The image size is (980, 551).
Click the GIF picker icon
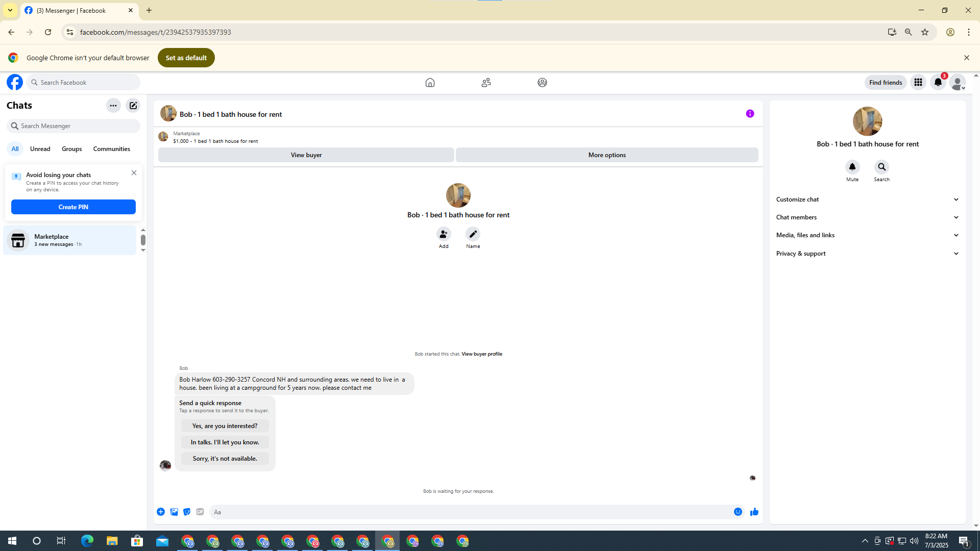click(x=200, y=512)
